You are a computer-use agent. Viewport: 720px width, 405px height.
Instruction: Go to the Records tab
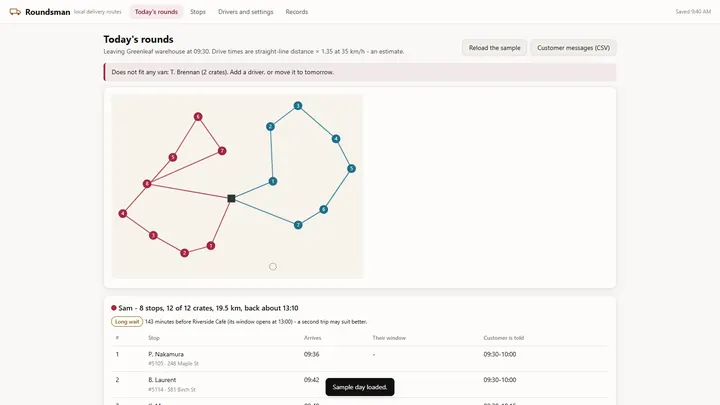(297, 12)
